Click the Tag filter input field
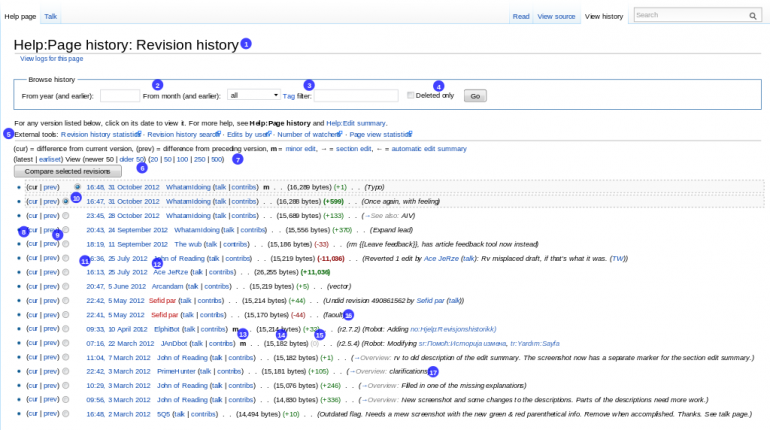 356,96
